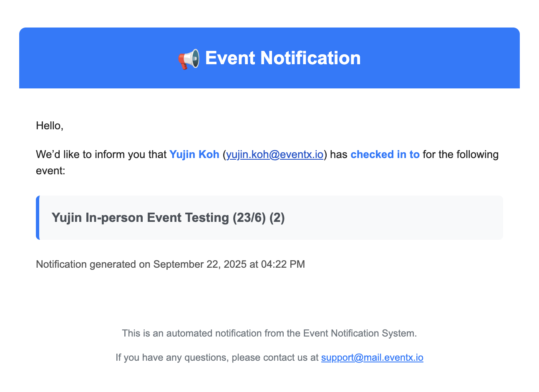The image size is (539, 392).
Task: Click the blue accent bar on the event card
Action: click(38, 218)
